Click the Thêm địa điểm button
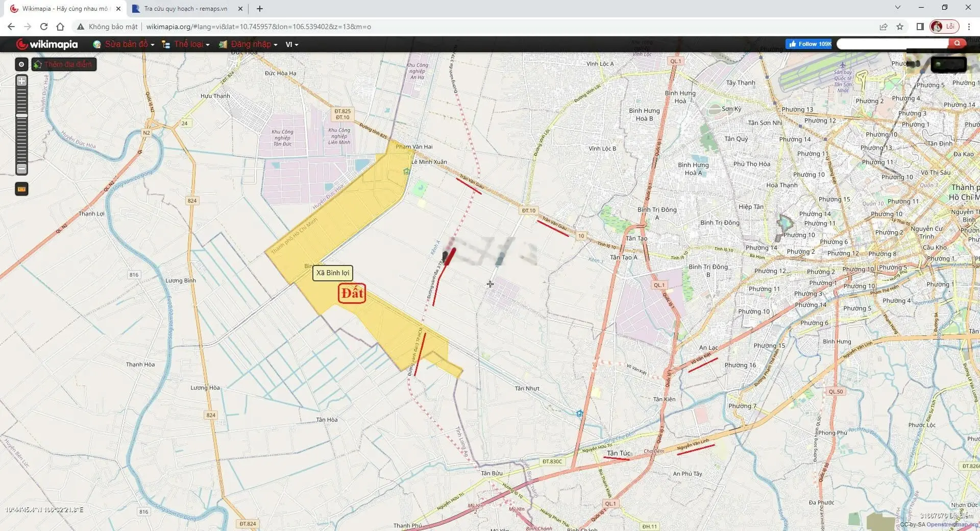 tap(64, 64)
